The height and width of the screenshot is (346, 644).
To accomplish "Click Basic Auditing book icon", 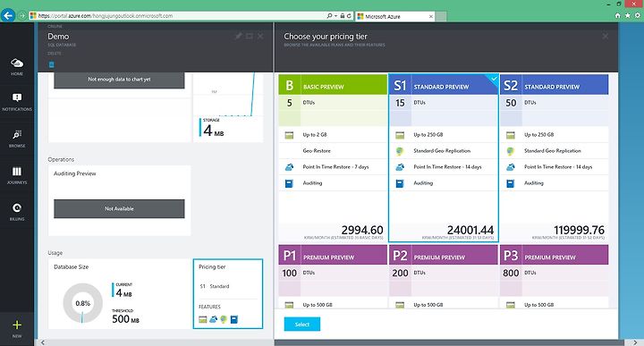I will tap(289, 183).
